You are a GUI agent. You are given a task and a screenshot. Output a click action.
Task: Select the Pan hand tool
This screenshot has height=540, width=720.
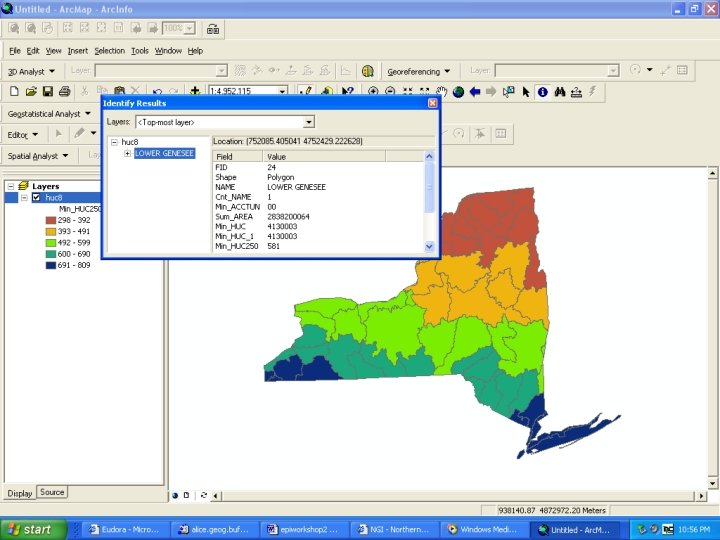(x=441, y=91)
